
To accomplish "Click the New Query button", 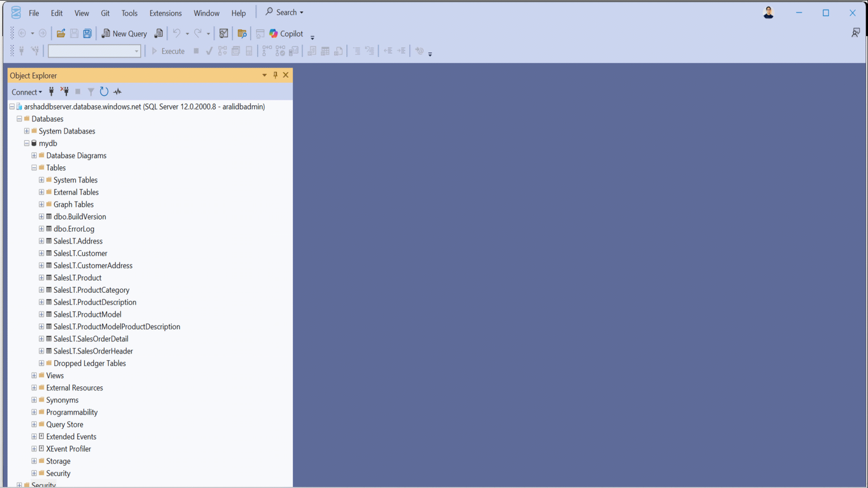I will pos(124,33).
